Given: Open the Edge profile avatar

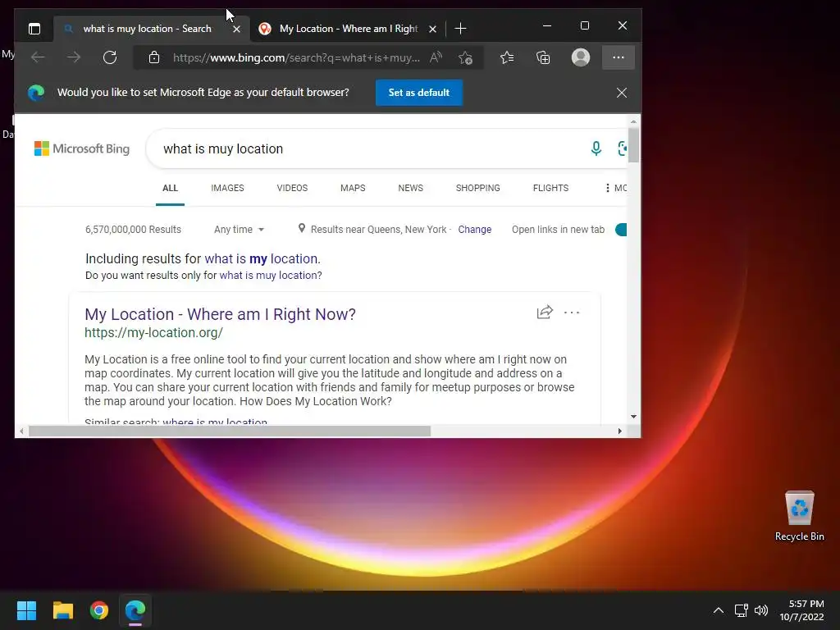Looking at the screenshot, I should pos(581,57).
